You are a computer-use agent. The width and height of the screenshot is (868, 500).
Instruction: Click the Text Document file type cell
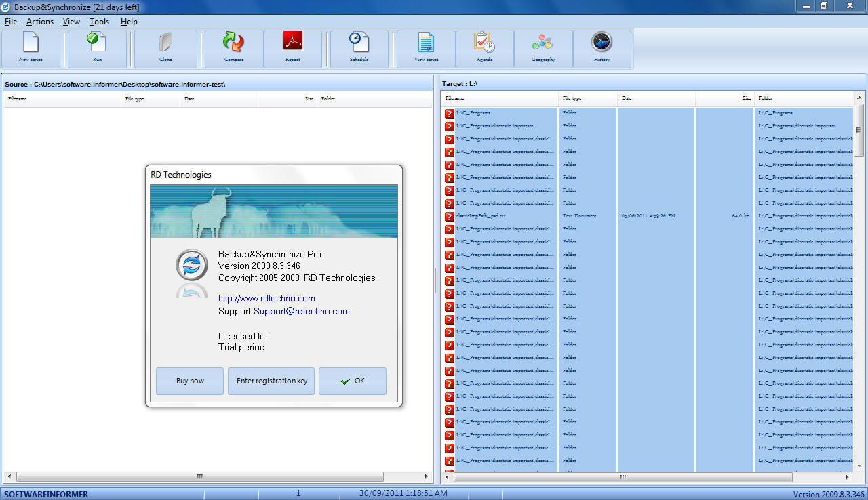tap(580, 216)
